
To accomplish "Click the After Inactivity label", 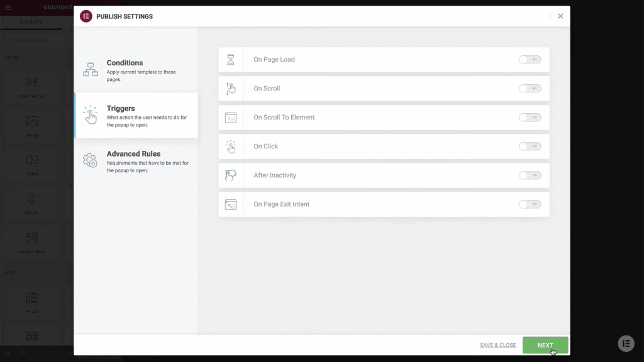I will tap(275, 175).
